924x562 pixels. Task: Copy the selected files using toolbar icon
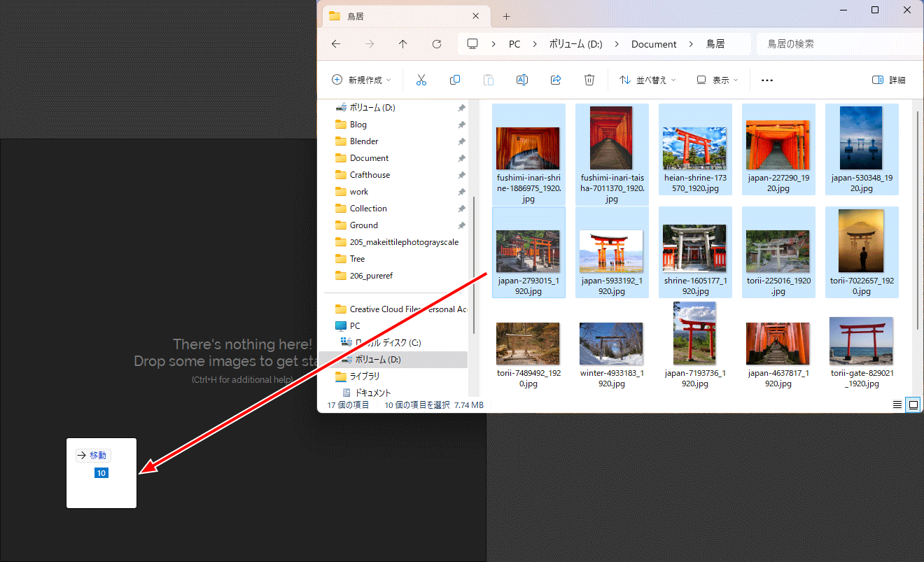(455, 79)
